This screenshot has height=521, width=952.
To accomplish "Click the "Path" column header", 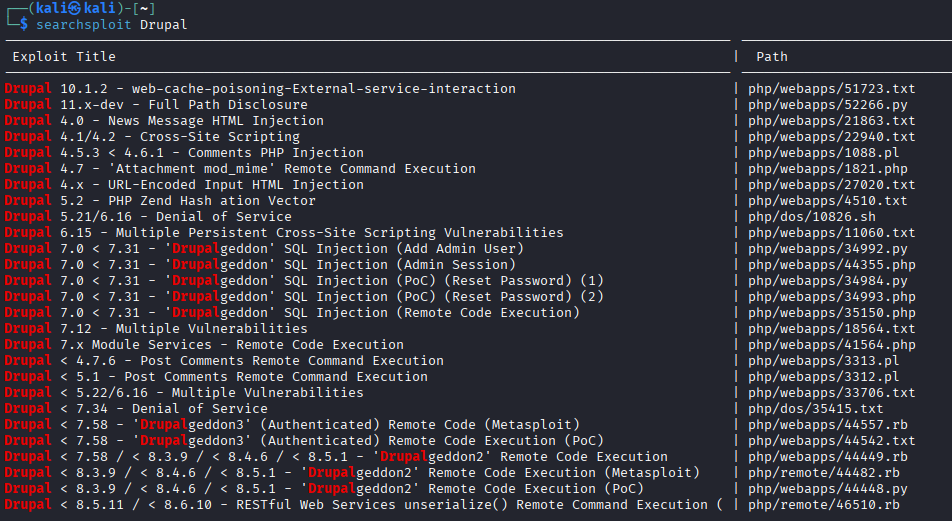I will coord(772,57).
